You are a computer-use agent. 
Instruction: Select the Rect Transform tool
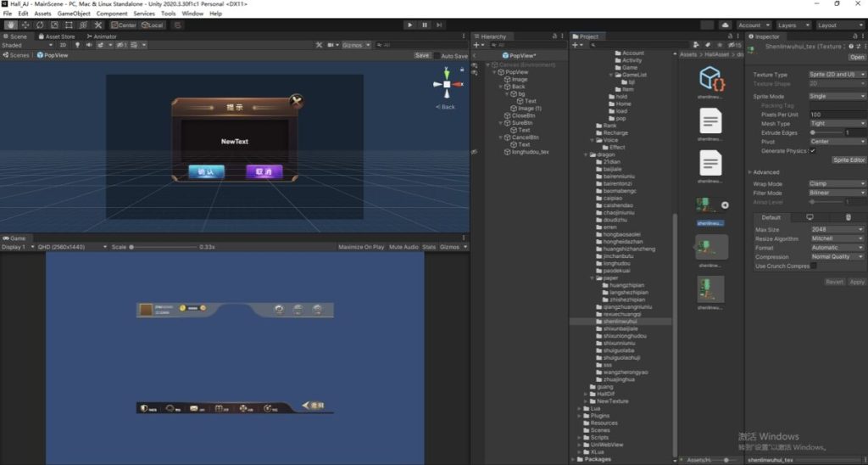click(69, 25)
